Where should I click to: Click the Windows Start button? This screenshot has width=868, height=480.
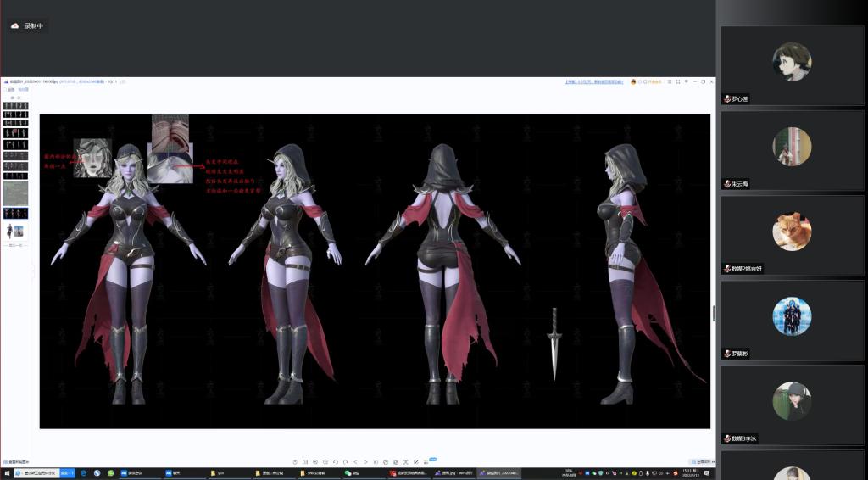(6, 473)
